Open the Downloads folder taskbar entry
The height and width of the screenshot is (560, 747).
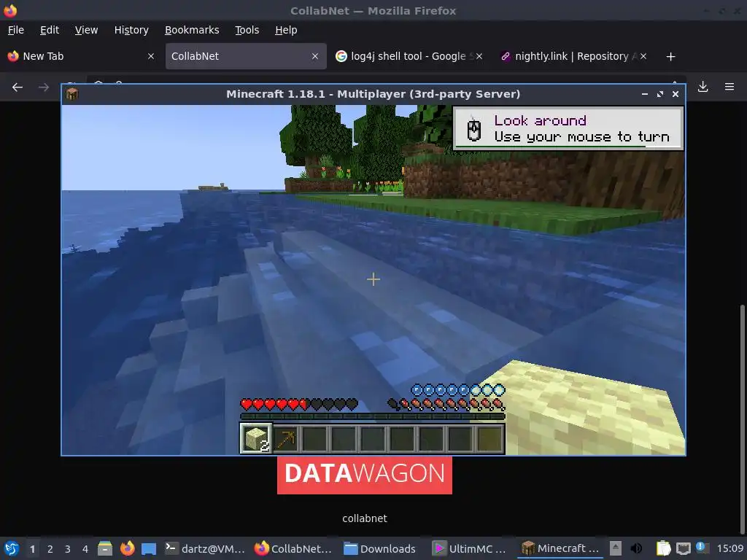click(x=381, y=548)
